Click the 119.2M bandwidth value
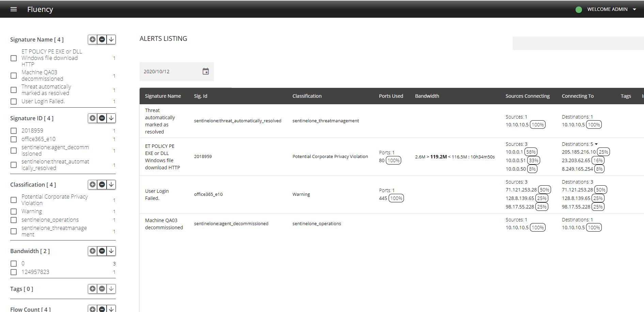The image size is (644, 312). (x=439, y=157)
